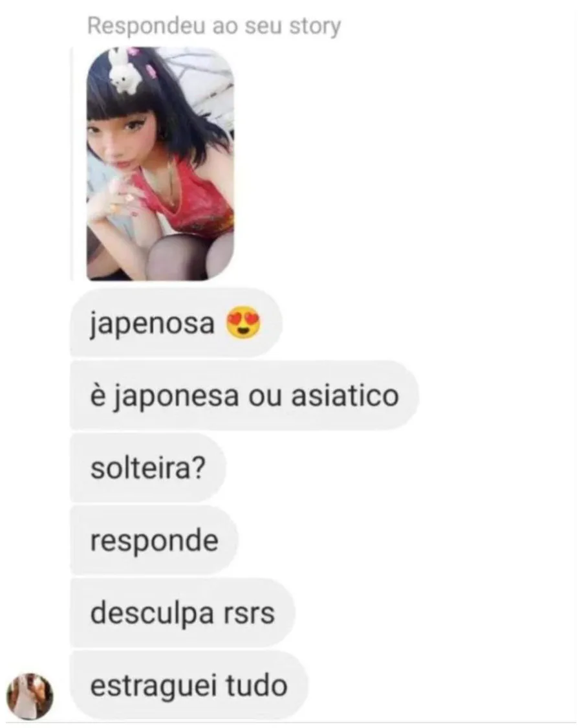Select the 'Respondeu ao seu story' label
This screenshot has height=728, width=582.
click(214, 26)
